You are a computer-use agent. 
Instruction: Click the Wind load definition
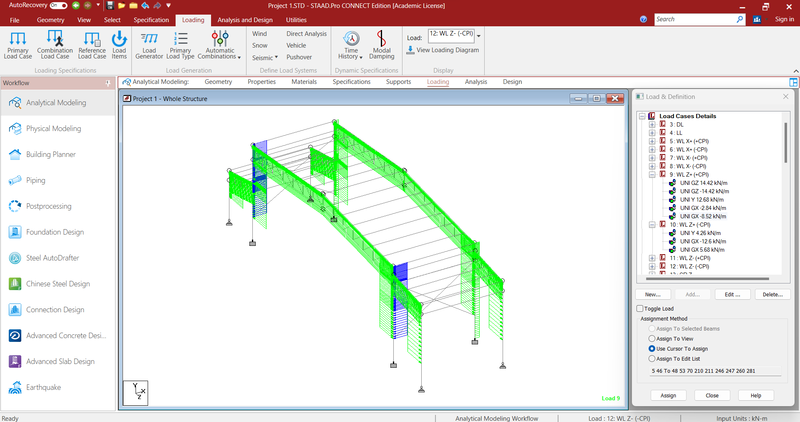(259, 34)
